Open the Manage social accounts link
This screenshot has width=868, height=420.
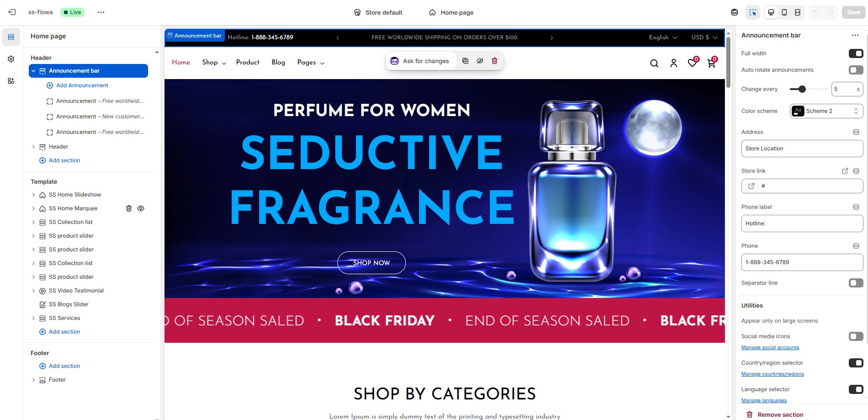[770, 347]
